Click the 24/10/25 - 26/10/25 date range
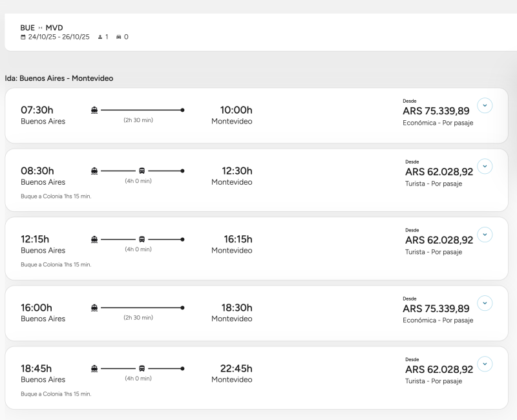Image resolution: width=517 pixels, height=420 pixels. pyautogui.click(x=59, y=37)
